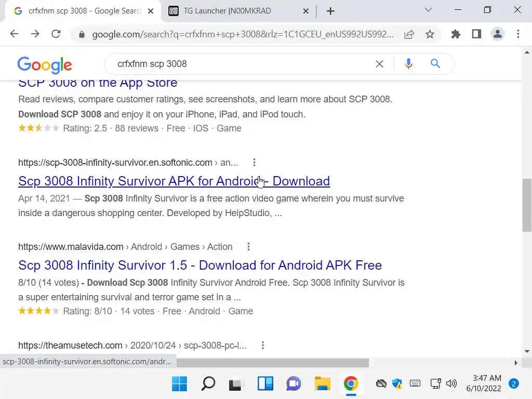Open the Windows Security tray icon
This screenshot has height=399, width=532.
(x=397, y=384)
